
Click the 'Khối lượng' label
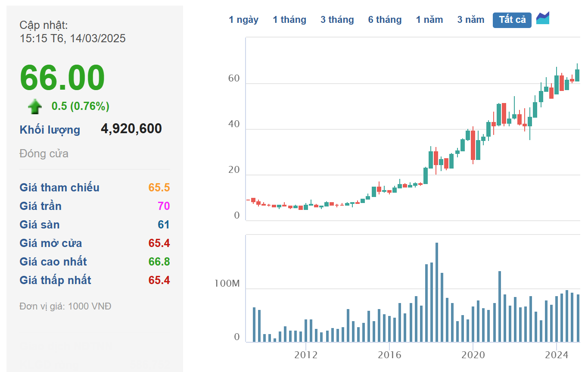[50, 130]
